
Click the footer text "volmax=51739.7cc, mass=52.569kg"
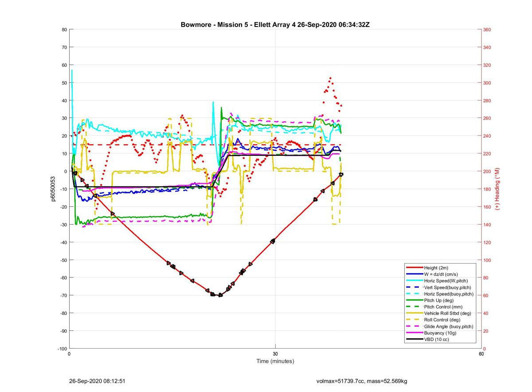362,381
